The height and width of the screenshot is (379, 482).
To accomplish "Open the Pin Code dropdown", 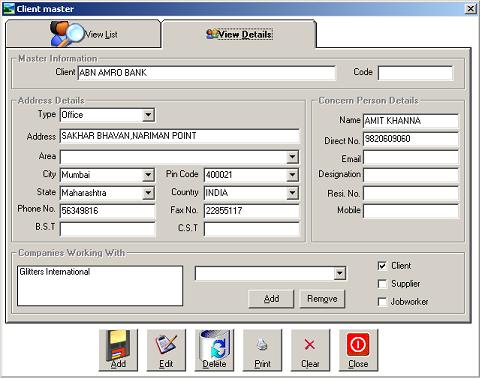I will click(x=292, y=175).
